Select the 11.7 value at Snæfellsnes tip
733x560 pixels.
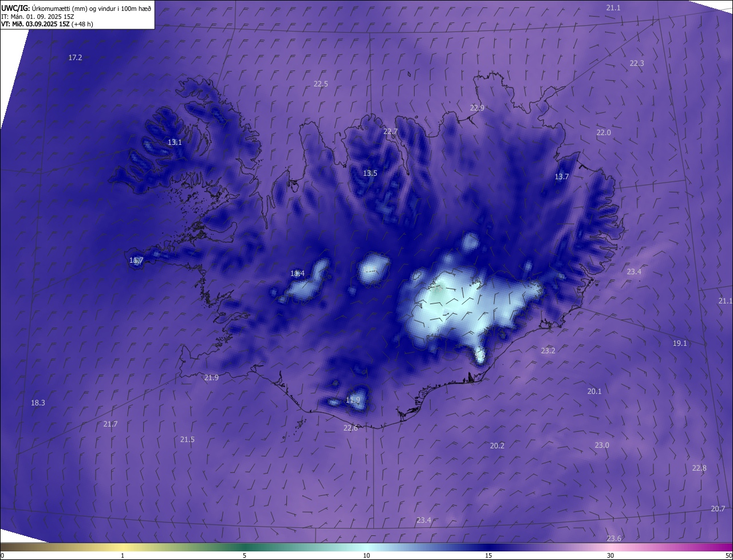(136, 260)
